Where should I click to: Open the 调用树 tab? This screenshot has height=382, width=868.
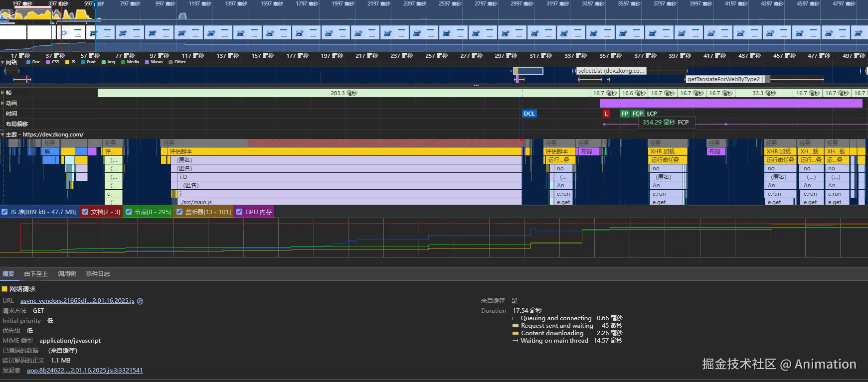pos(67,274)
